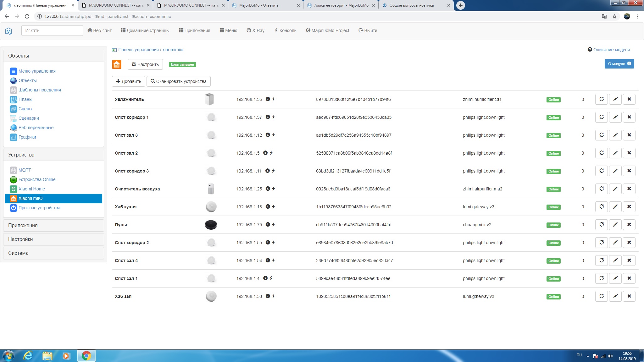
Task: Click info icon next to 192.168.1.25
Action: pyautogui.click(x=268, y=189)
